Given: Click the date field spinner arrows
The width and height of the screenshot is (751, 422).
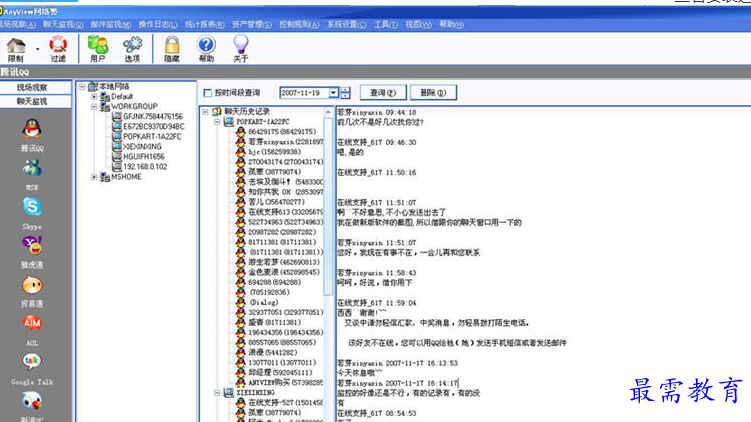Looking at the screenshot, I should (x=345, y=92).
